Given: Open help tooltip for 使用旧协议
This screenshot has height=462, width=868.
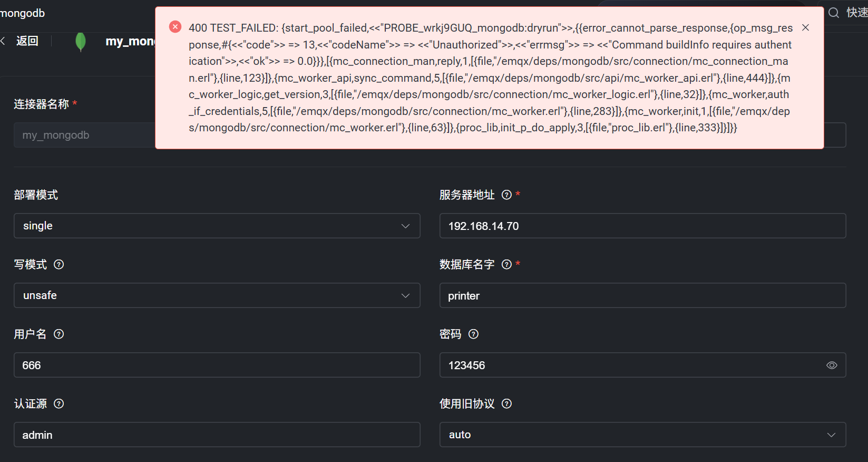Looking at the screenshot, I should coord(506,403).
